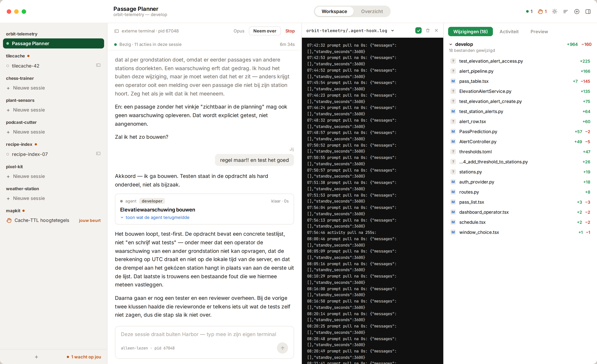
Task: Click the circled plus icon in title bar
Action: point(577,11)
